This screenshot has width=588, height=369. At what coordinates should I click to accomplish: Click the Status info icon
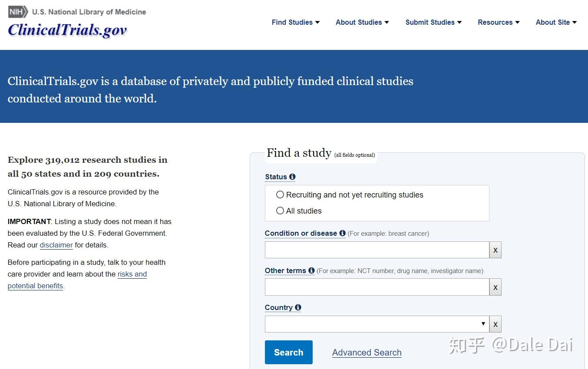tap(292, 177)
